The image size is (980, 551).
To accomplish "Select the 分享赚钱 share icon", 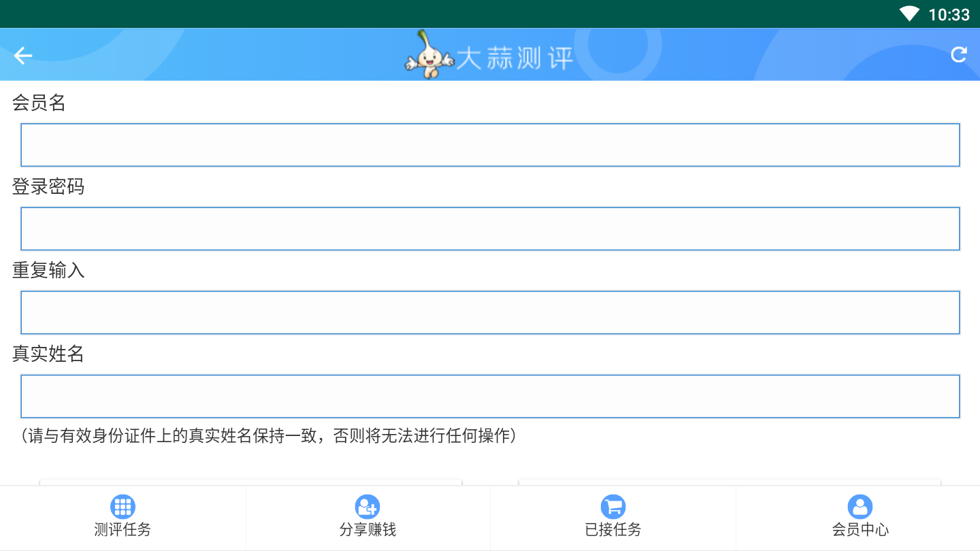I will 367,507.
